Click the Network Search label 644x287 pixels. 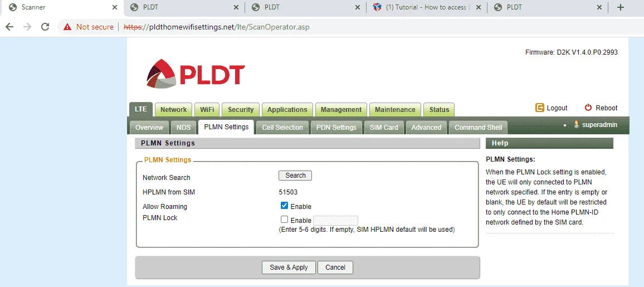(167, 178)
